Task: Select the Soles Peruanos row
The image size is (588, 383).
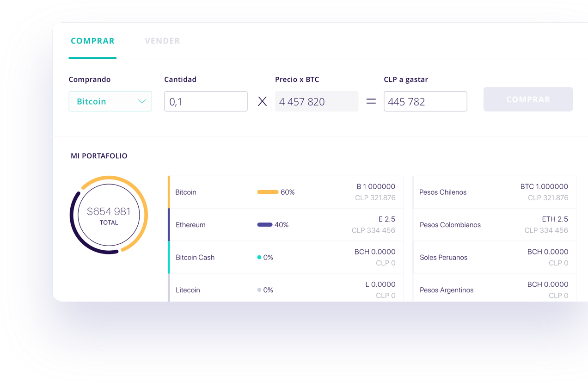Action: [x=494, y=257]
